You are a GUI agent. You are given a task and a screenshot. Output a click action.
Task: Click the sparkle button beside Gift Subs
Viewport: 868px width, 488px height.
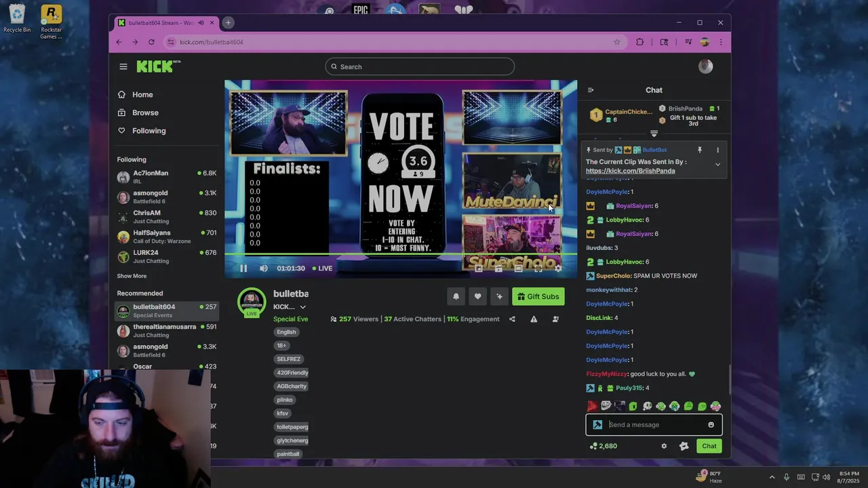point(499,296)
